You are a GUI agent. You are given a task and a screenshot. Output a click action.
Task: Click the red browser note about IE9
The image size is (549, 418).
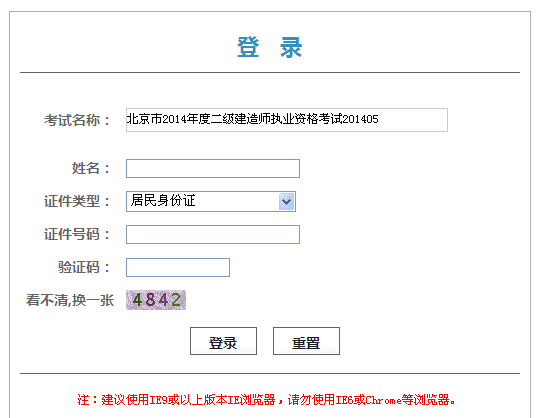tap(266, 400)
